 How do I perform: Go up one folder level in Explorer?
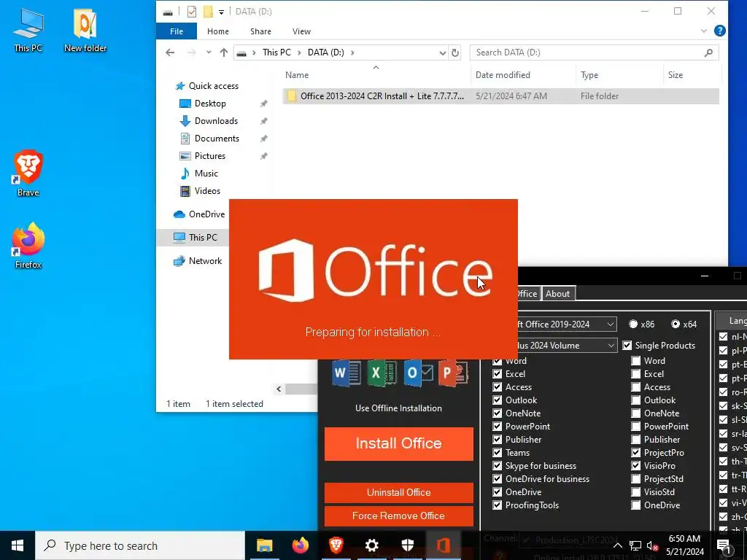click(223, 52)
